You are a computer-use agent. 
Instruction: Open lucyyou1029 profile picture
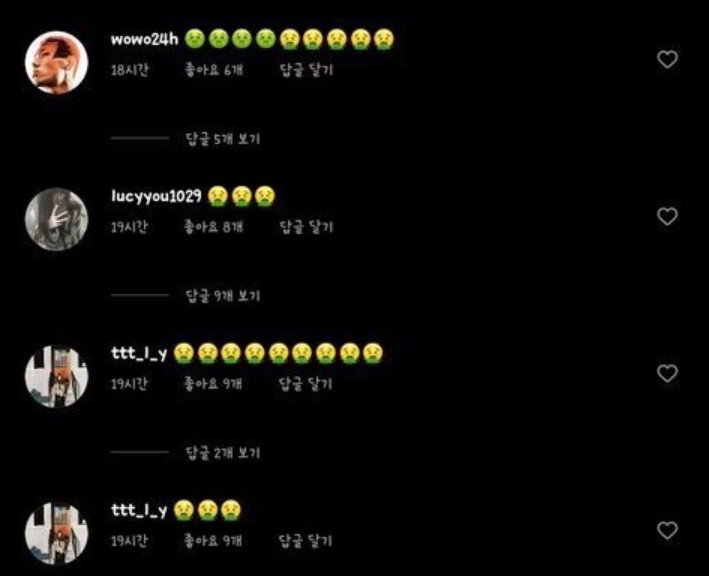[57, 219]
